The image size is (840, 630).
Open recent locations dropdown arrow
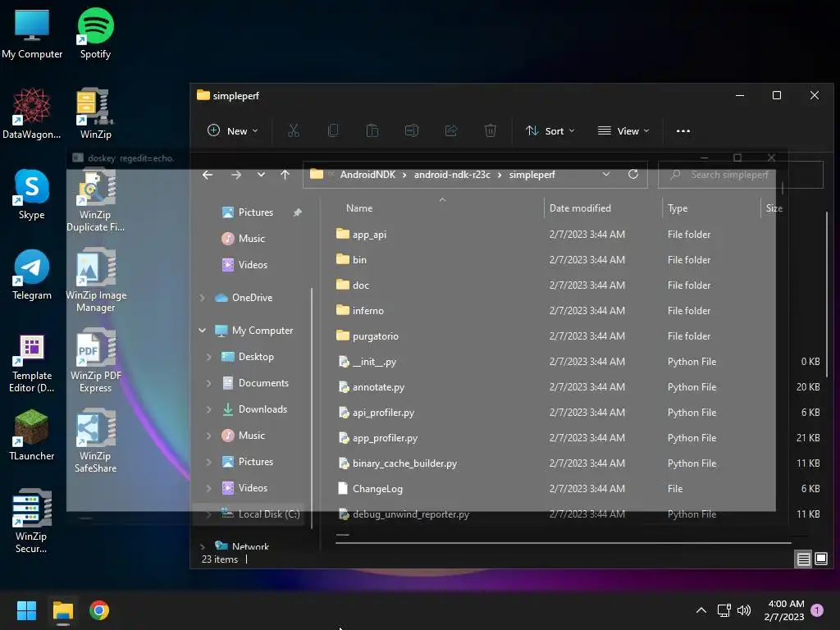261,175
